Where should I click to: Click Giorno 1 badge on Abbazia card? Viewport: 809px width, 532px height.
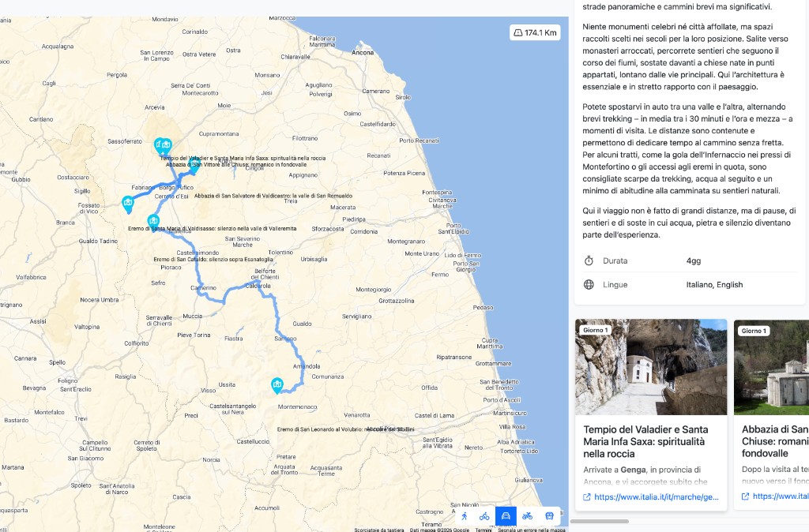(x=754, y=331)
